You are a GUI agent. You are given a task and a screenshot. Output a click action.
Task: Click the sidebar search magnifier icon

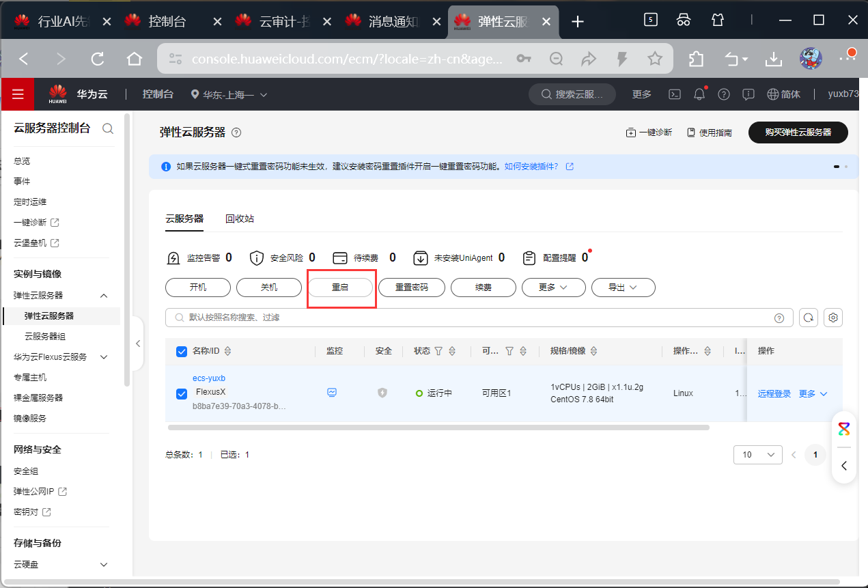coord(107,128)
